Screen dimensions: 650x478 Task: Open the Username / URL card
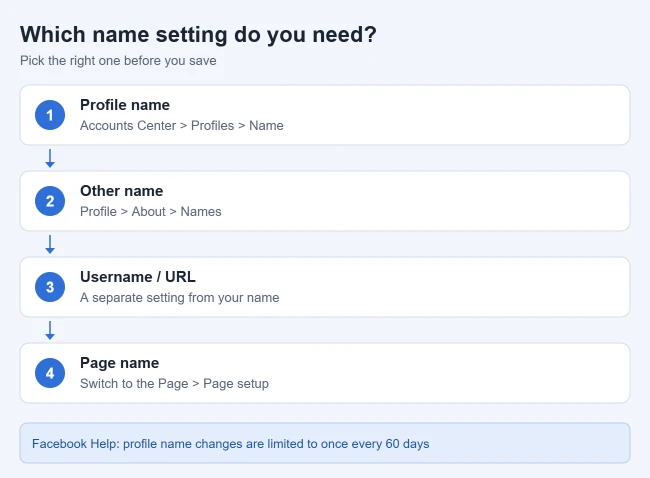325,287
